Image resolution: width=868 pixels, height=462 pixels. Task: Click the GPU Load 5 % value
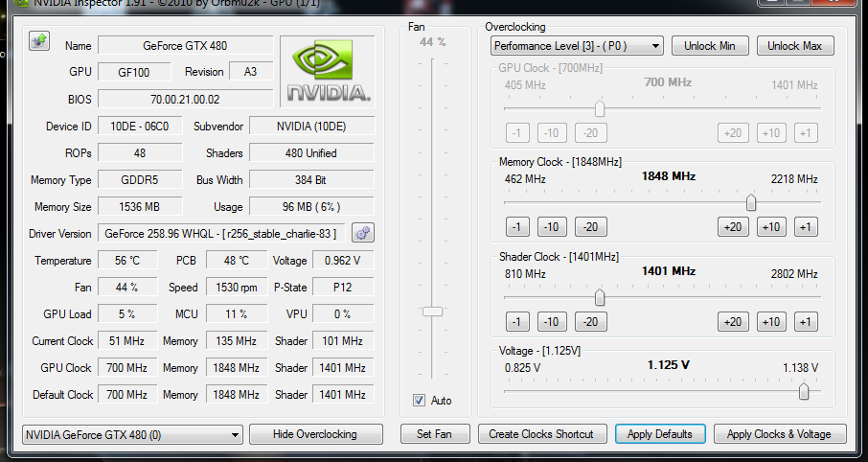click(x=127, y=313)
